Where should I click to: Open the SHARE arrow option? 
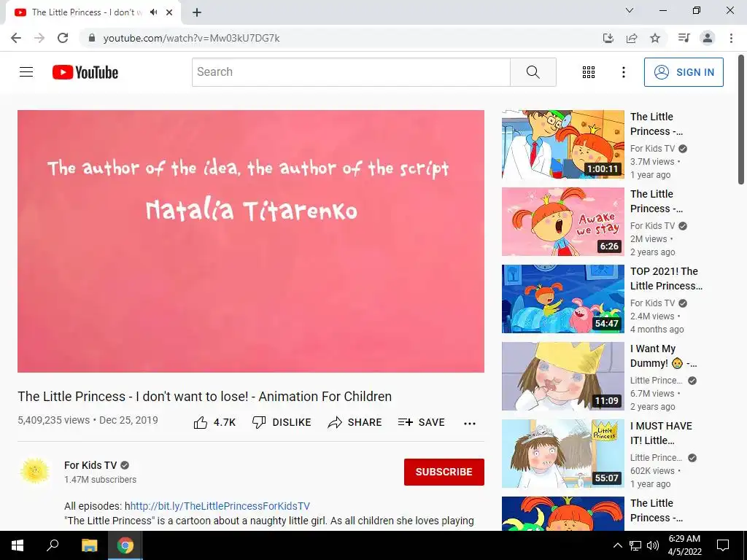(355, 422)
